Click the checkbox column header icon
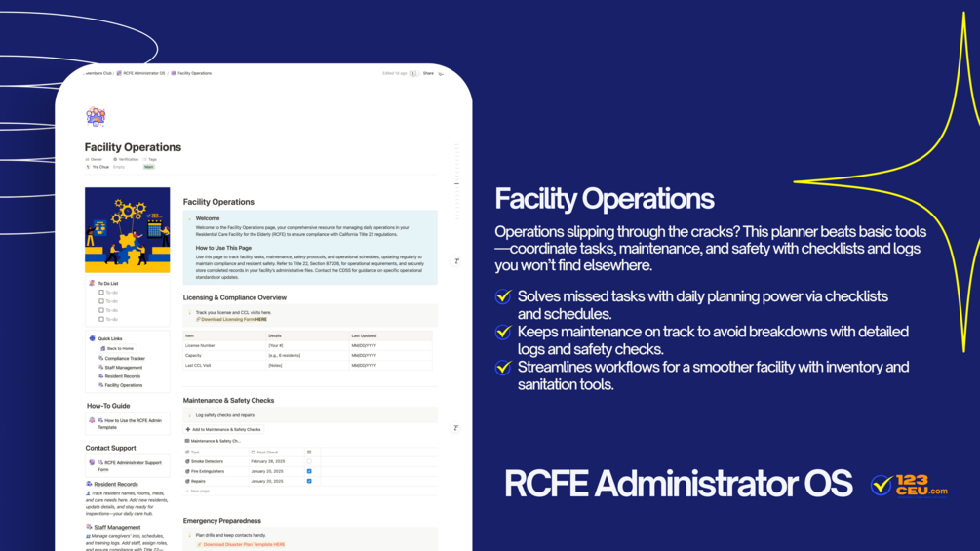The height and width of the screenshot is (551, 980). tap(309, 453)
